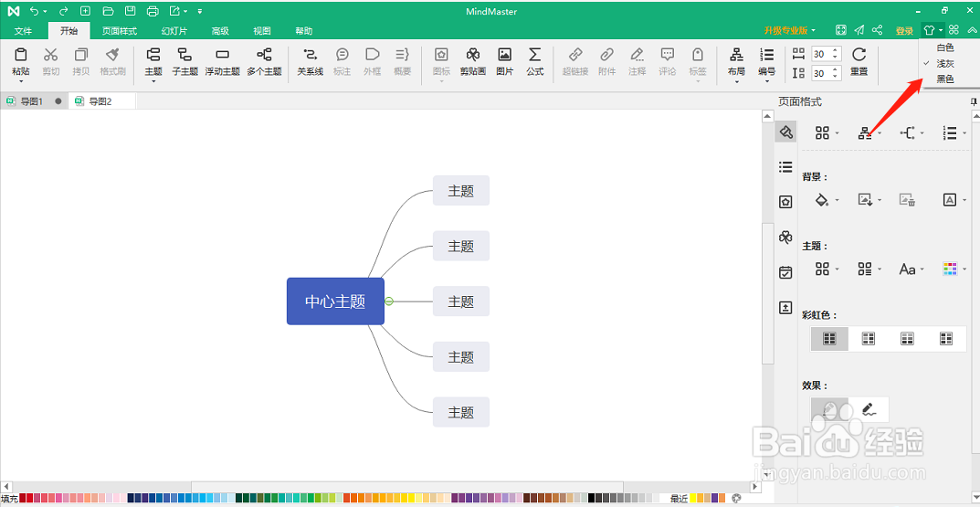Screen dimensions: 980x507
Task: Open the 文件 menu
Action: tap(23, 31)
